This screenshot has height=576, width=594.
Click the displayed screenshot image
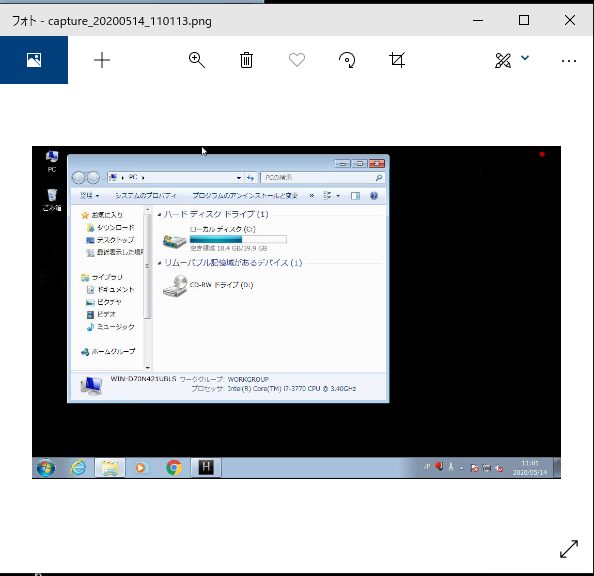click(x=296, y=312)
